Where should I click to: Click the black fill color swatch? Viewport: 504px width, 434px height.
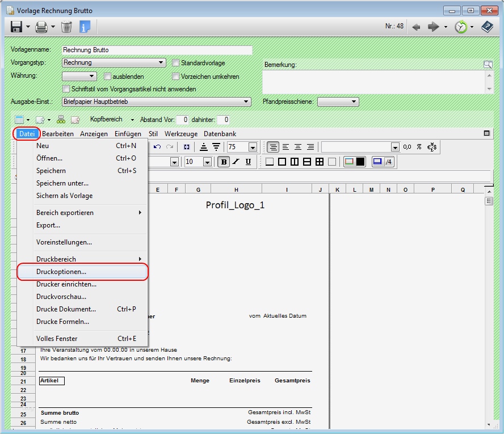(x=361, y=162)
